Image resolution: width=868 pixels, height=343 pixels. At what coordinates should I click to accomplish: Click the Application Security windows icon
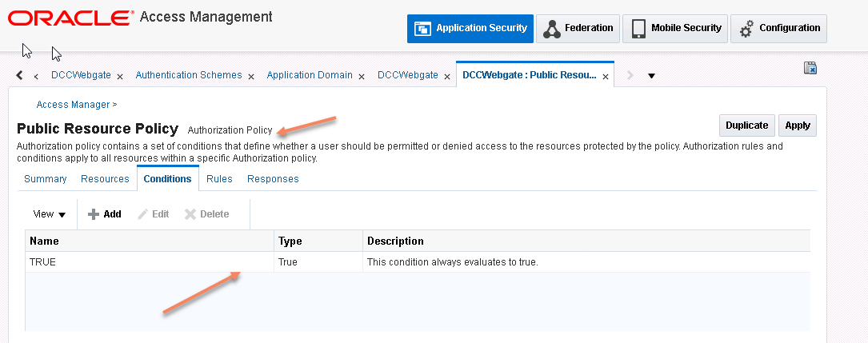(x=423, y=28)
